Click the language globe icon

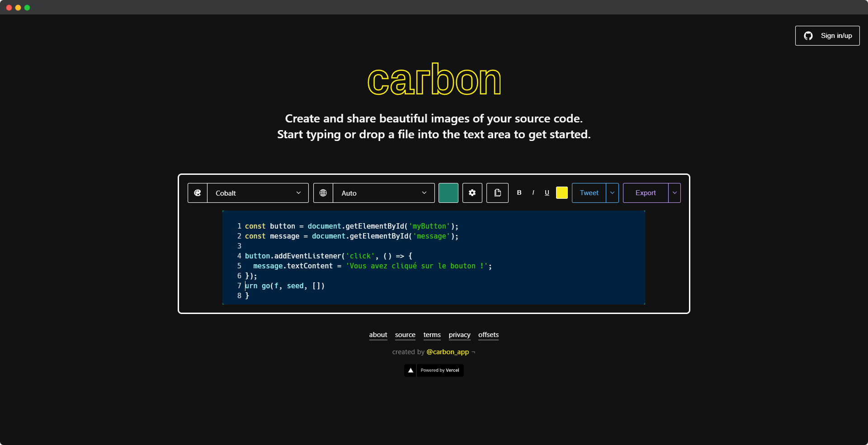coord(323,193)
